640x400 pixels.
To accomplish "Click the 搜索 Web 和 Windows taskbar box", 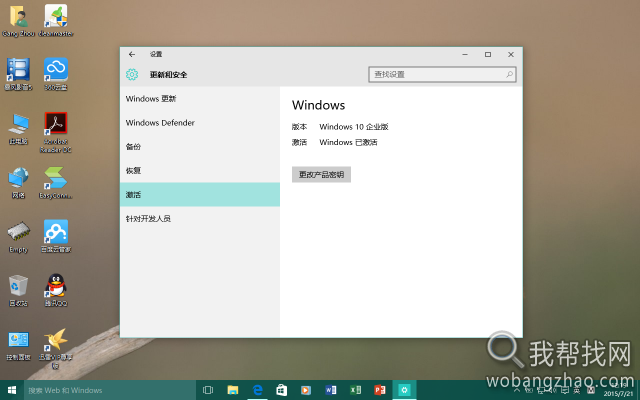I will [110, 390].
